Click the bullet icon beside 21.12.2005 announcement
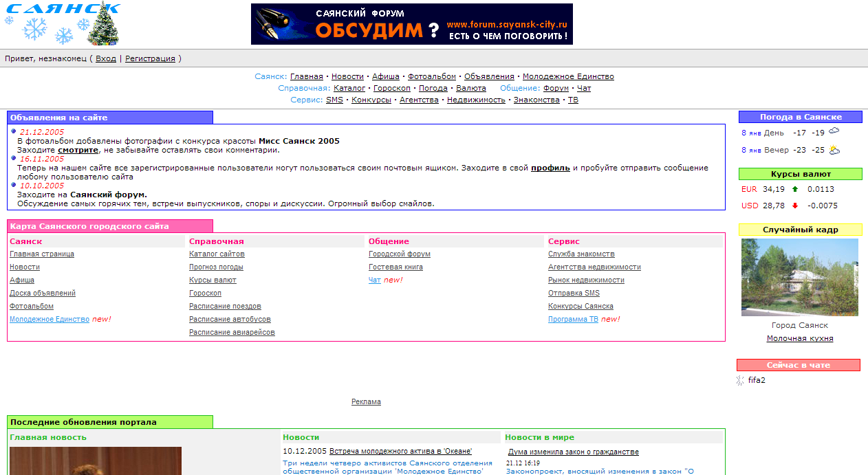 [x=14, y=131]
